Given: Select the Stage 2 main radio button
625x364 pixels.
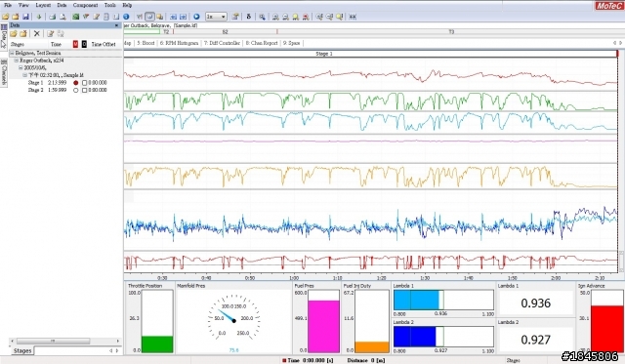Looking at the screenshot, I should point(76,91).
